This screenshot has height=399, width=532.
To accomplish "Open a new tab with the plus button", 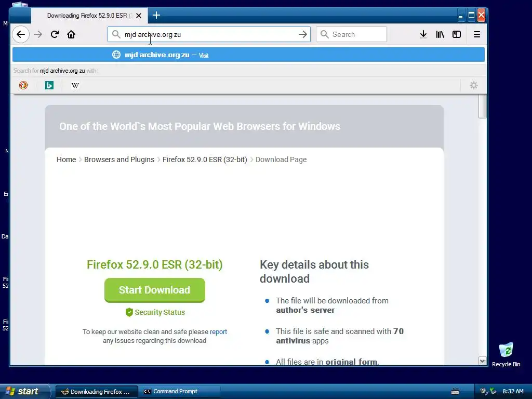I will (x=156, y=15).
